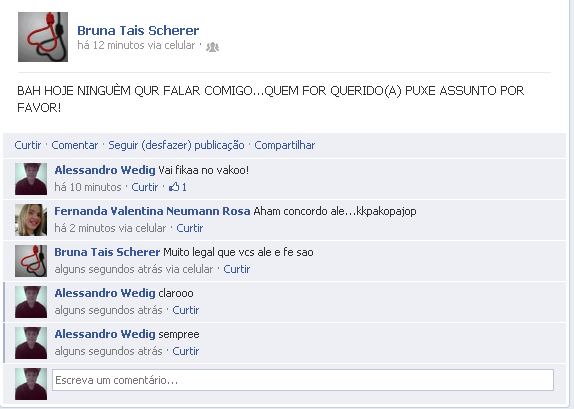
Task: Click Alessandro's avatar beside 'sempree' comment
Action: [31, 343]
